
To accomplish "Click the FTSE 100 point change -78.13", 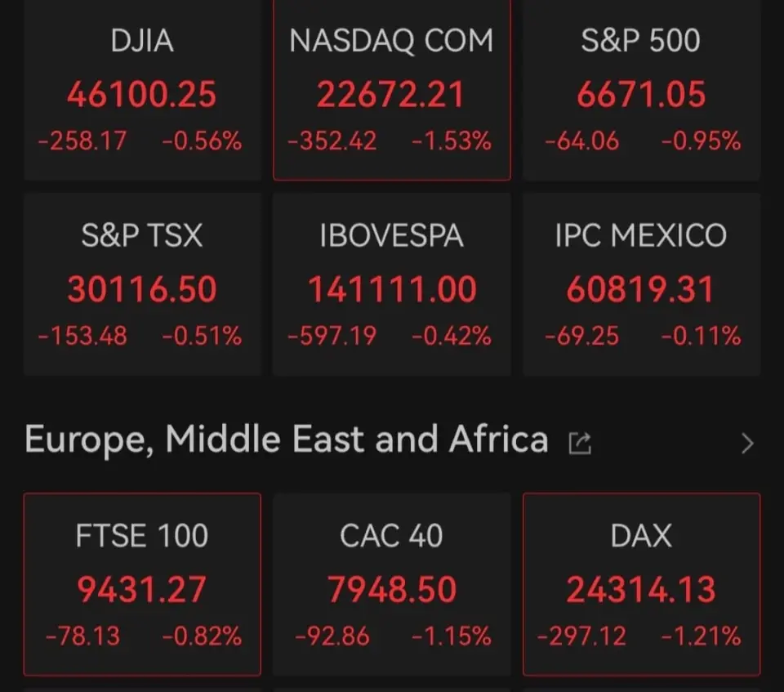I will tap(82, 635).
